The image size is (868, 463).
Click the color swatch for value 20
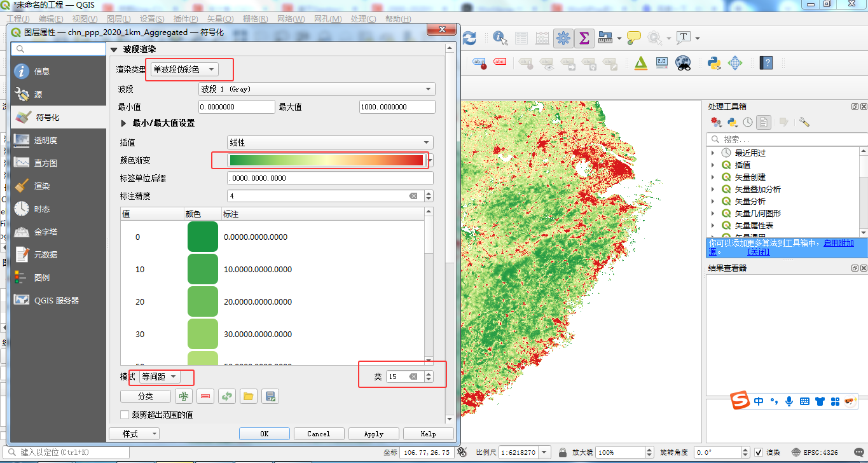[203, 301]
